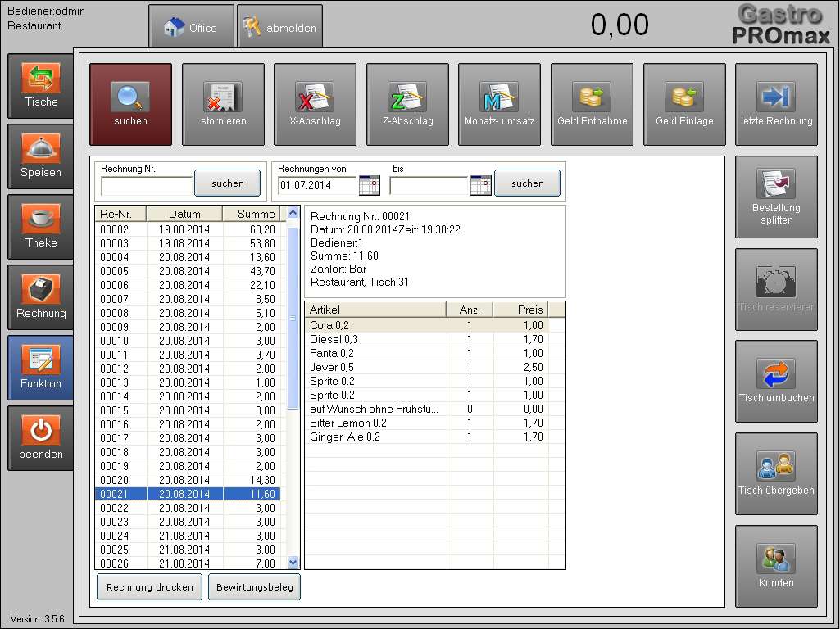This screenshot has width=840, height=629.
Task: Focus the Rechnung Nr. input field
Action: (x=146, y=186)
